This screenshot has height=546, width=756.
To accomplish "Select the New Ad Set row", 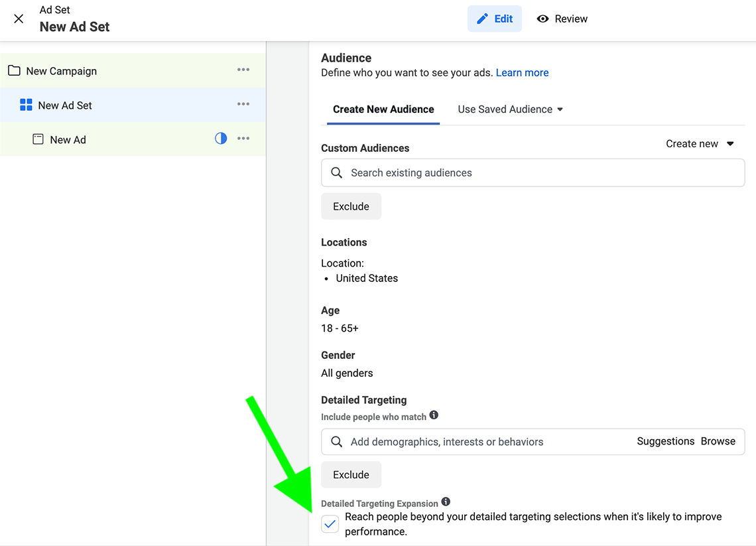I will [133, 105].
